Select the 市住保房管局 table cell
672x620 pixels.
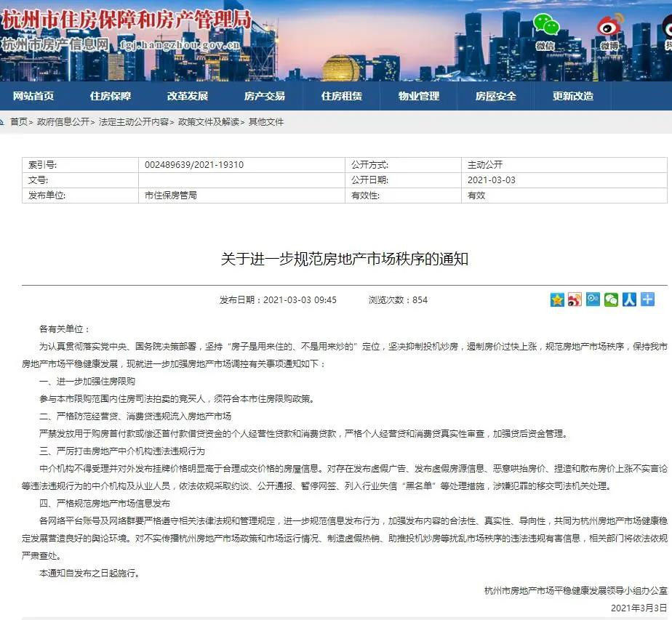click(x=241, y=196)
